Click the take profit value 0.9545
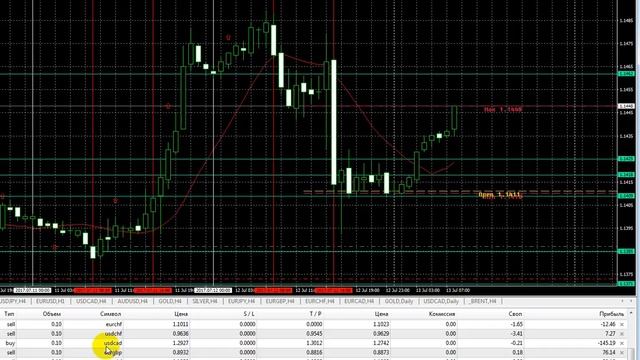Screen dimensions: 640x360 coord(315,333)
